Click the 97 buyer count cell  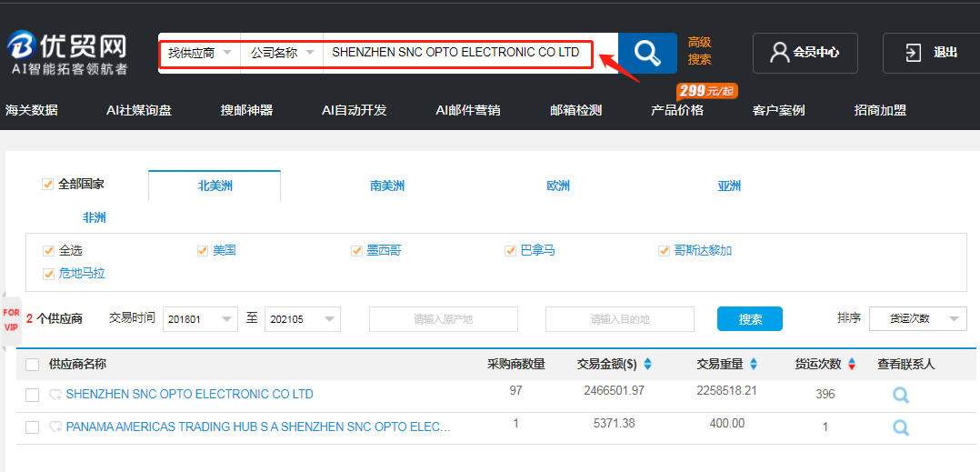click(x=515, y=391)
